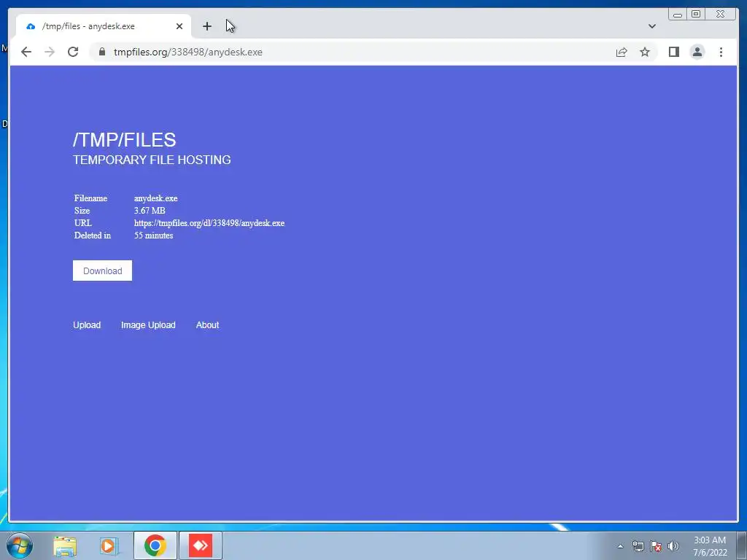The width and height of the screenshot is (747, 560).
Task: Go back to the previous page
Action: coord(26,52)
